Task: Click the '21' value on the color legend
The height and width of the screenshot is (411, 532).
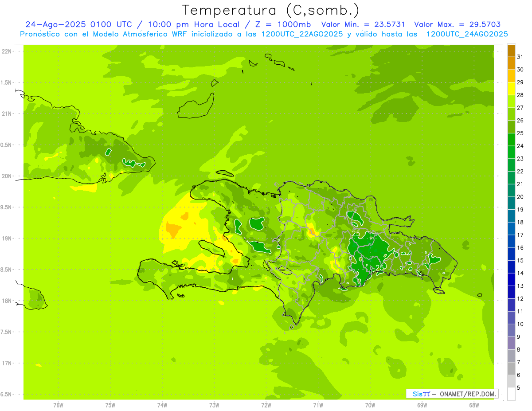Action: 520,184
